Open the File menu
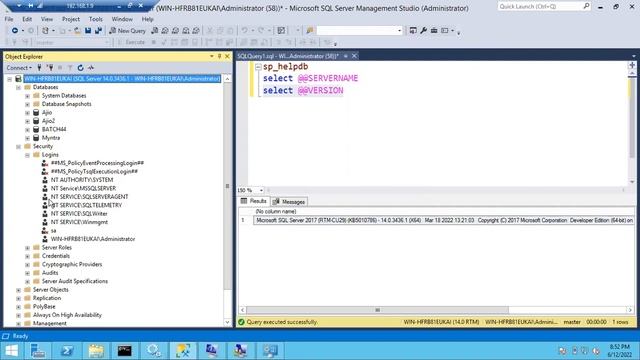The height and width of the screenshot is (360, 640). (x=9, y=19)
